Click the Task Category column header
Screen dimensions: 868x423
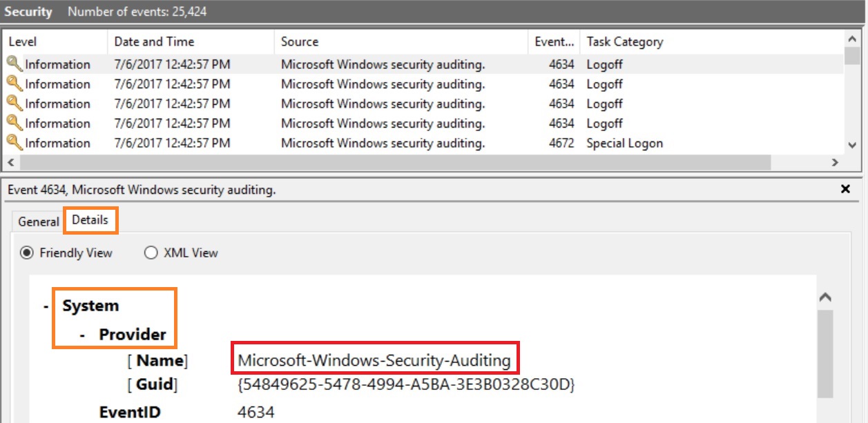[711, 41]
